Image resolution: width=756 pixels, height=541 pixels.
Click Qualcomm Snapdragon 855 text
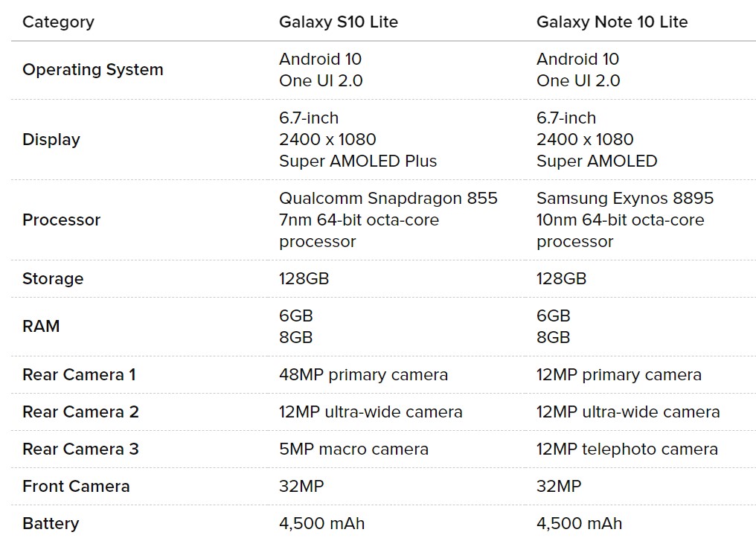388,198
